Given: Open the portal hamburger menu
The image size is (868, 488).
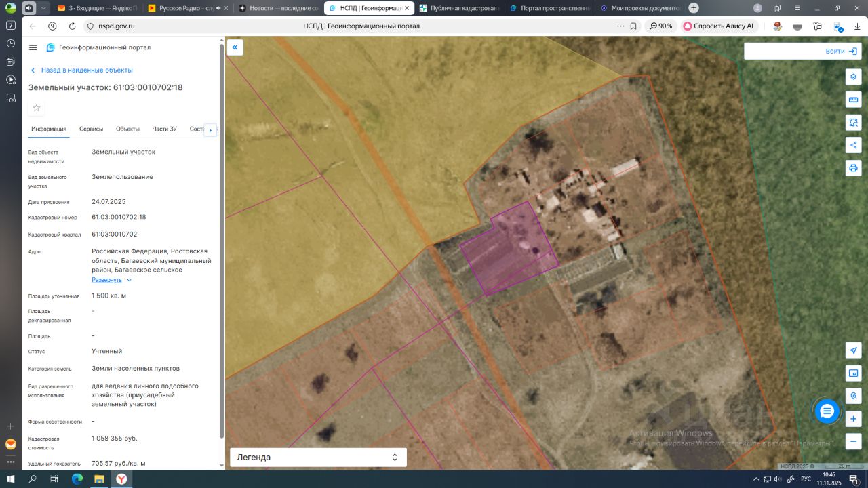Looking at the screenshot, I should click(33, 47).
